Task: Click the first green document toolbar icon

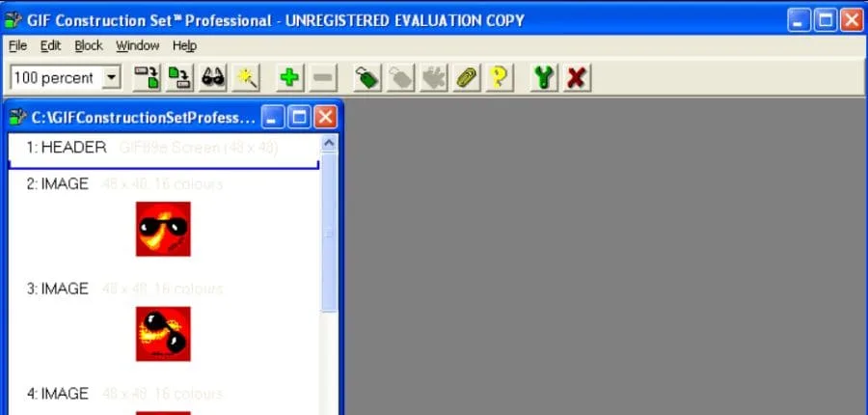Action: [147, 78]
